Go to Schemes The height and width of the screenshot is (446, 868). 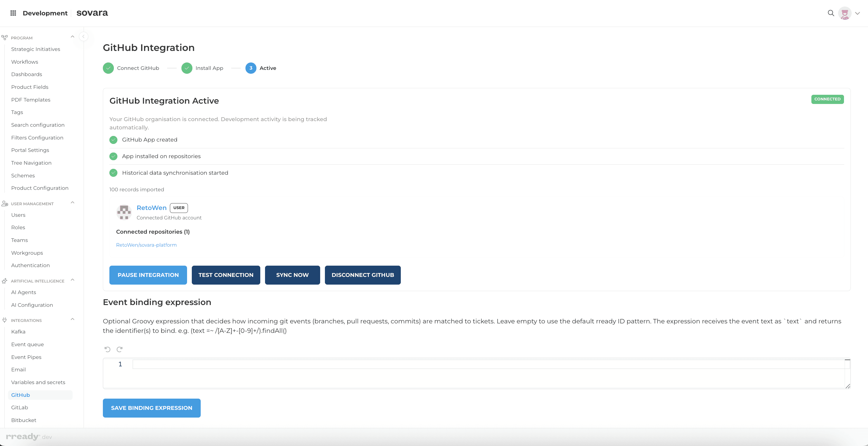23,176
